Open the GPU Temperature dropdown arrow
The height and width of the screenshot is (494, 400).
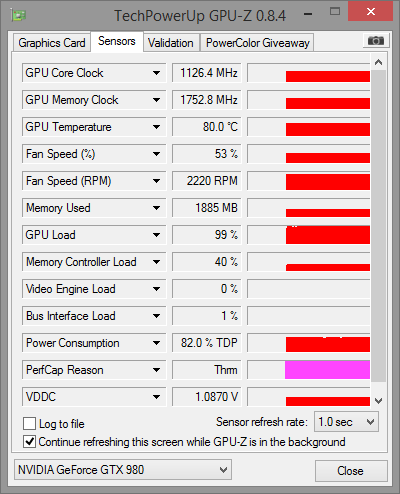click(x=156, y=127)
